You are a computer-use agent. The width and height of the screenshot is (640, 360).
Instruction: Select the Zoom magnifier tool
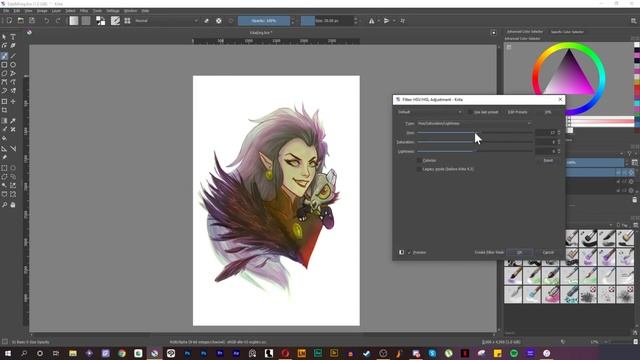(x=4, y=204)
